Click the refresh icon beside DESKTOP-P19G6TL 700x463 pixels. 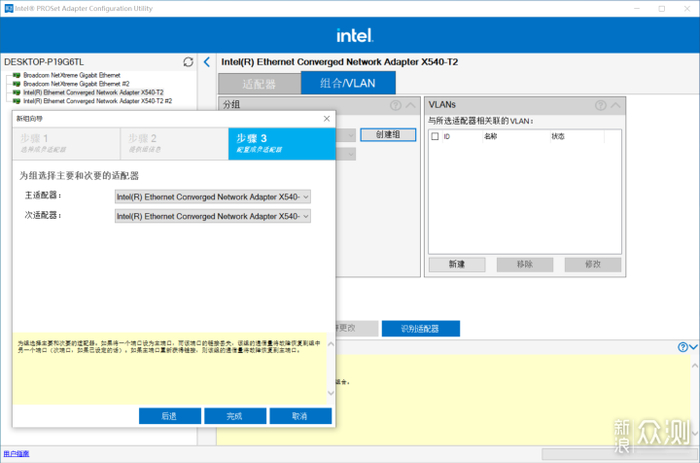pyautogui.click(x=188, y=62)
